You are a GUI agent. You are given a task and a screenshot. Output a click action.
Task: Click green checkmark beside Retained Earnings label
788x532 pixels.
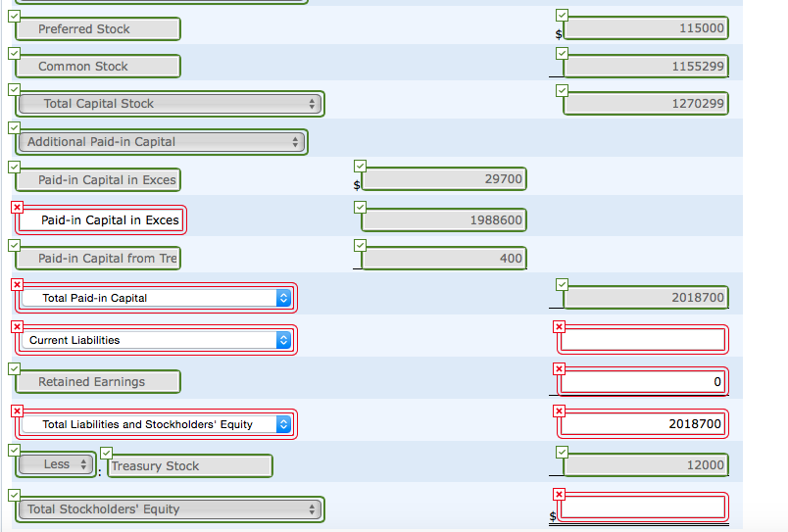point(14,368)
